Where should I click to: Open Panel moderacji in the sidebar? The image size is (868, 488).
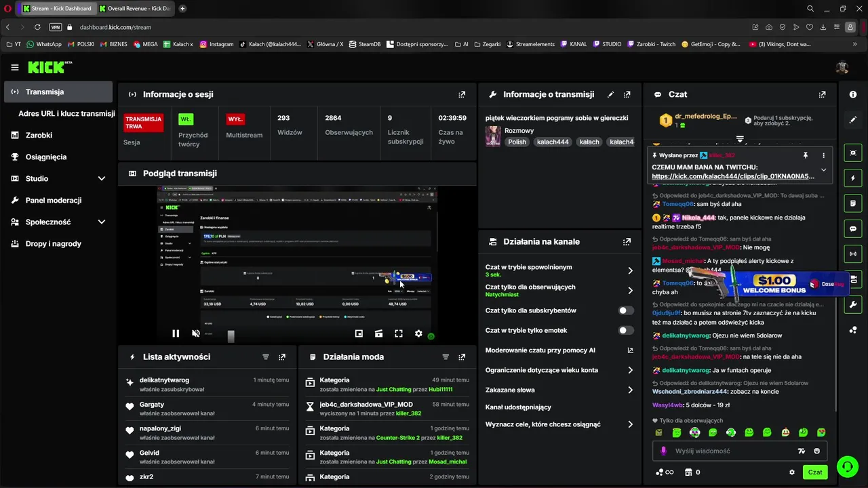(58, 200)
